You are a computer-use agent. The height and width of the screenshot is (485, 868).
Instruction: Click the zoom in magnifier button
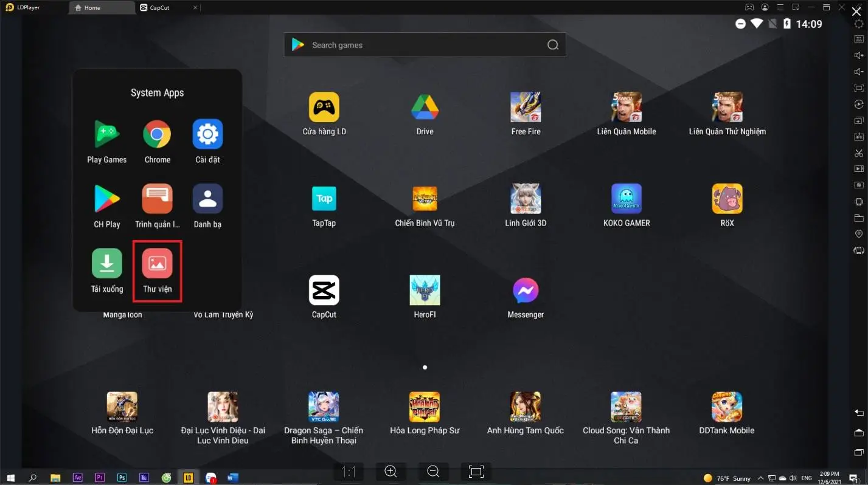391,472
